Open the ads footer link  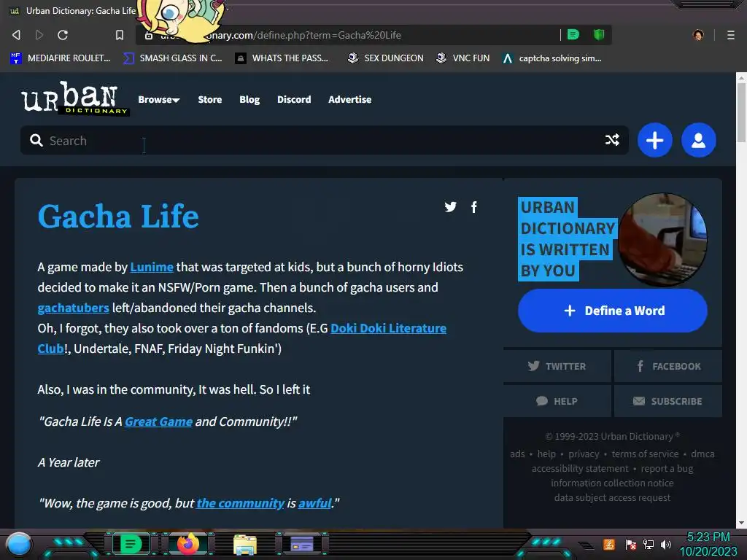517,454
